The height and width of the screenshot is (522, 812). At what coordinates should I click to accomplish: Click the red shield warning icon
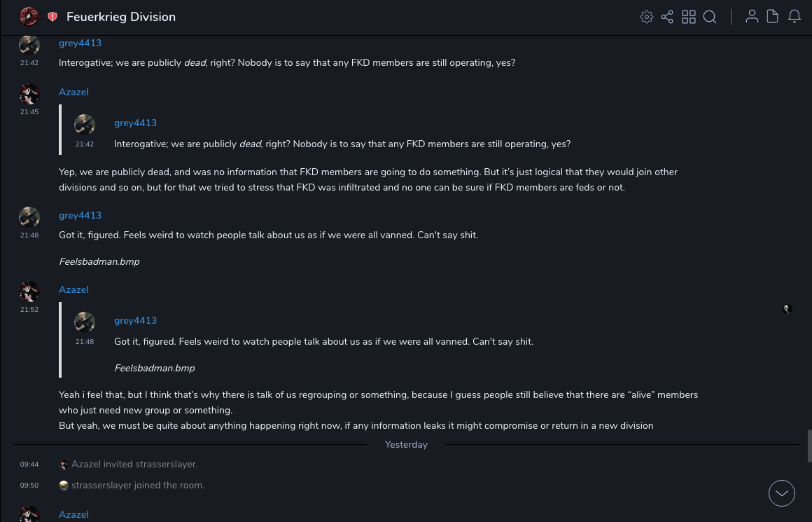(52, 17)
